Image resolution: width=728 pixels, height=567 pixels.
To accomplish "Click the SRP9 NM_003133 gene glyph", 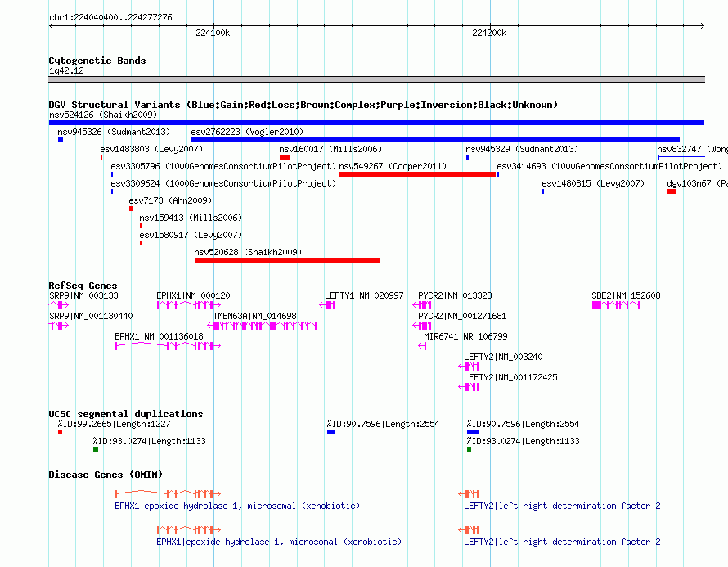I will point(59,305).
